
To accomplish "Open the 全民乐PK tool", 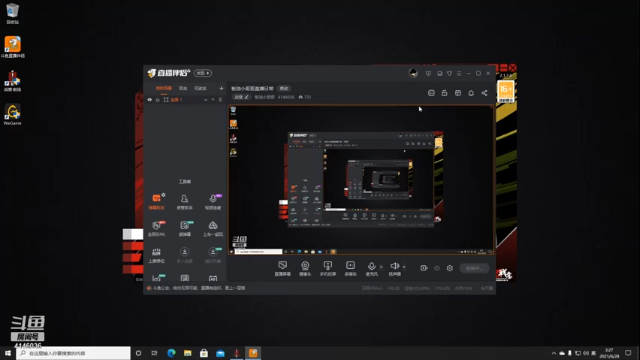I will (156, 229).
